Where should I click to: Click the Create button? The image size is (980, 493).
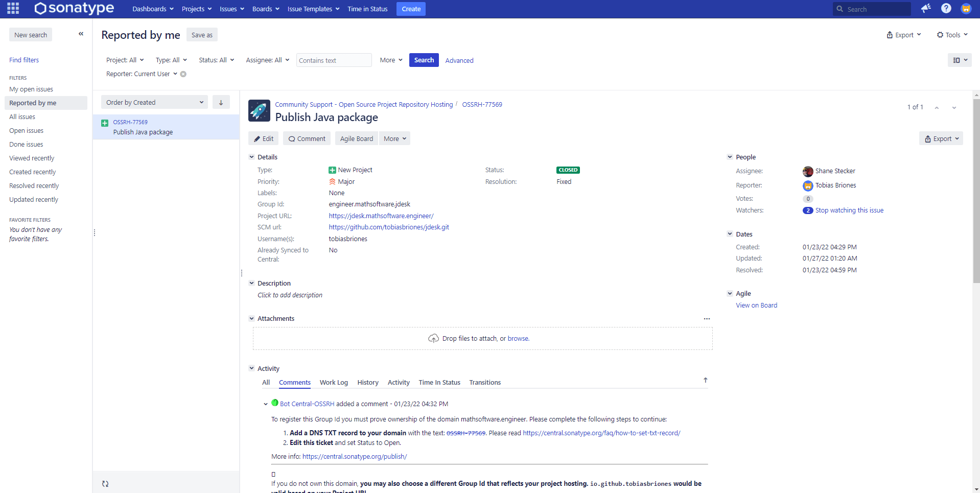[x=411, y=9]
